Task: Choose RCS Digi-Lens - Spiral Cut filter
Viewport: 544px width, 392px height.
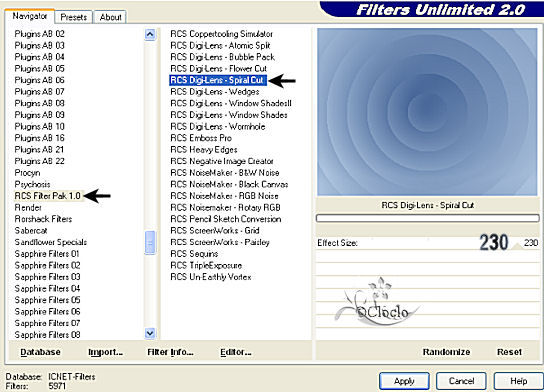Action: (x=218, y=80)
